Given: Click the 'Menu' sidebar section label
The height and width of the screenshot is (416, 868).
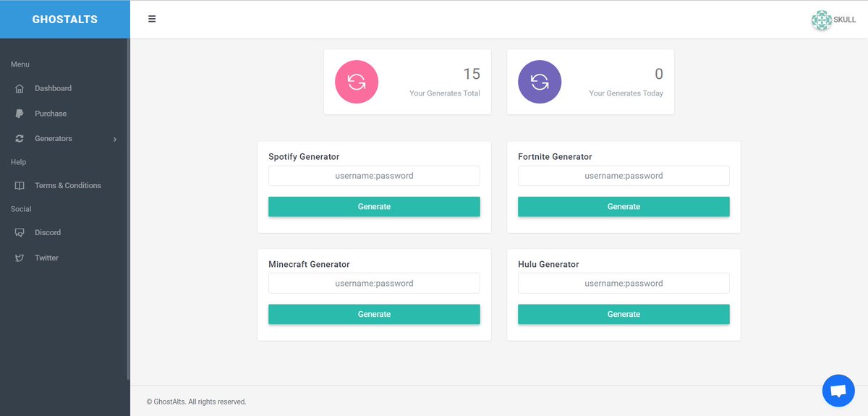Looking at the screenshot, I should [x=20, y=64].
